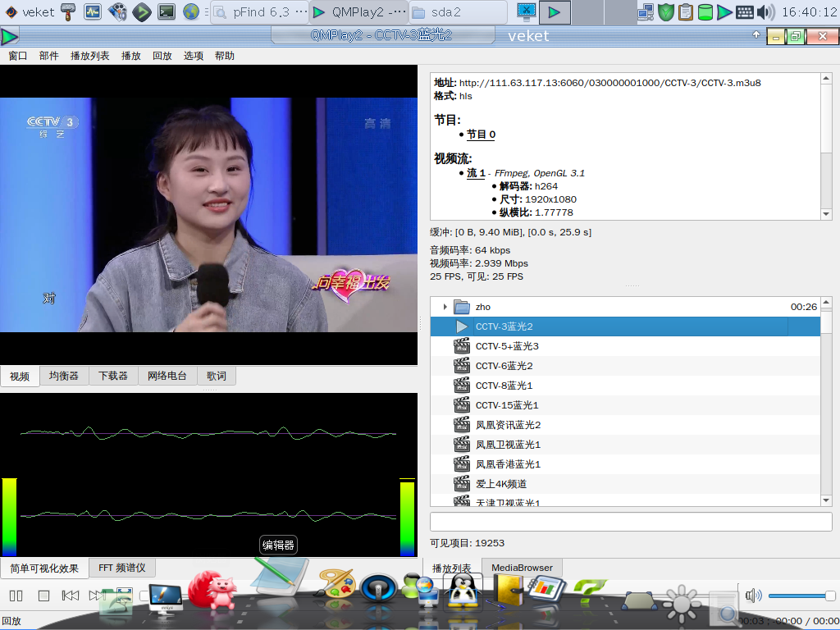This screenshot has height=630, width=840.
Task: Open the veket start menu
Action: tap(30, 11)
